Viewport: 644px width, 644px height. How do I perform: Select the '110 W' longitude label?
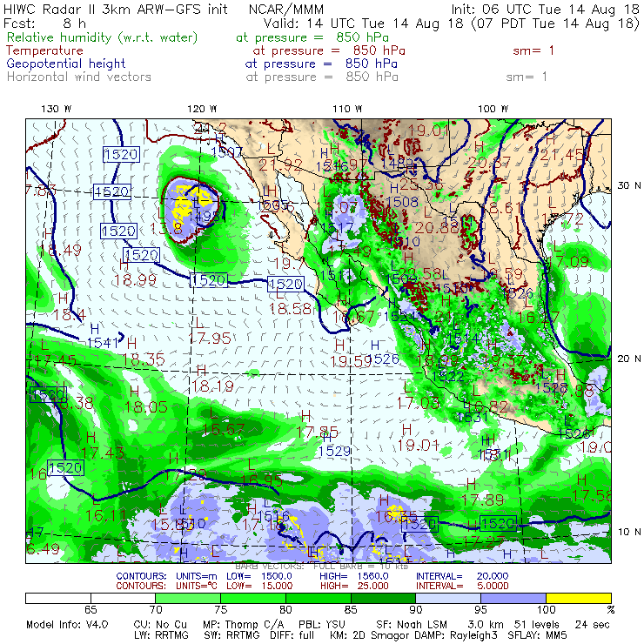[x=347, y=109]
